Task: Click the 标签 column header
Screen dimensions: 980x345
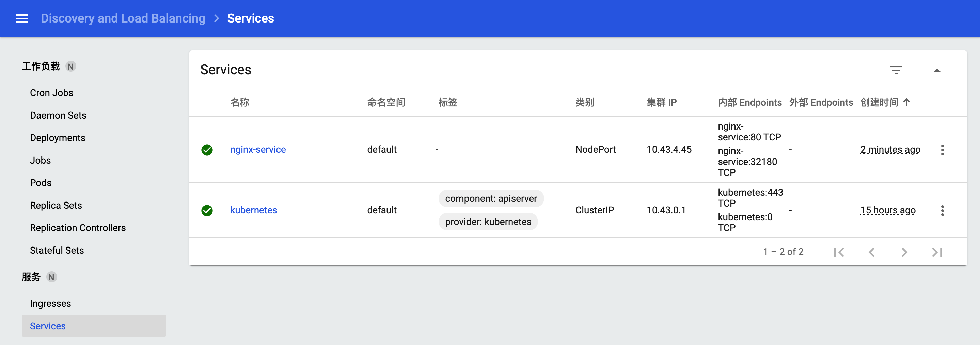Action: click(448, 102)
